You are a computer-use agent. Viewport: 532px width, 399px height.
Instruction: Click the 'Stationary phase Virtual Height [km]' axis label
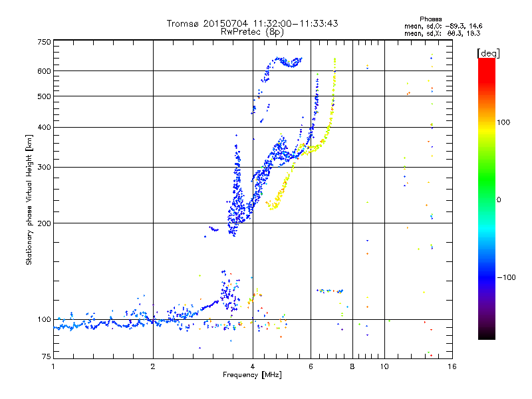[29, 199]
